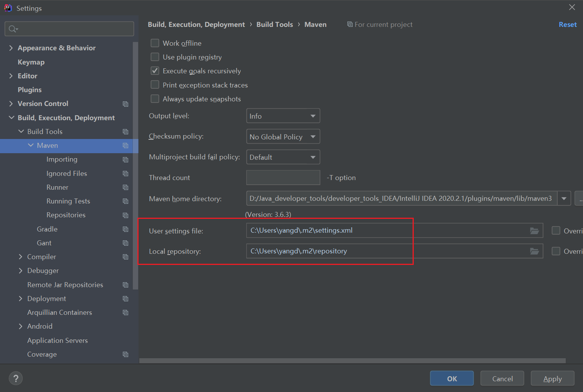This screenshot has height=392, width=583.
Task: Click the project-level icon beside Maven
Action: pyautogui.click(x=126, y=146)
